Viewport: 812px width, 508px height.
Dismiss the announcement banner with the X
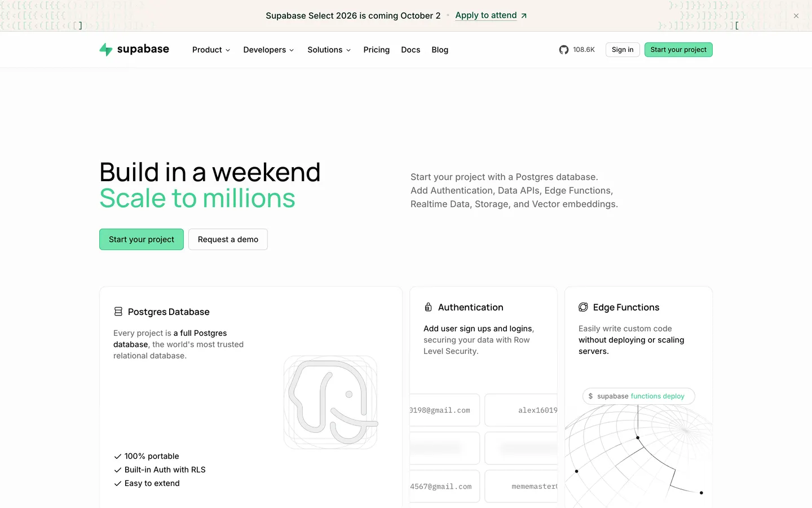pyautogui.click(x=796, y=16)
